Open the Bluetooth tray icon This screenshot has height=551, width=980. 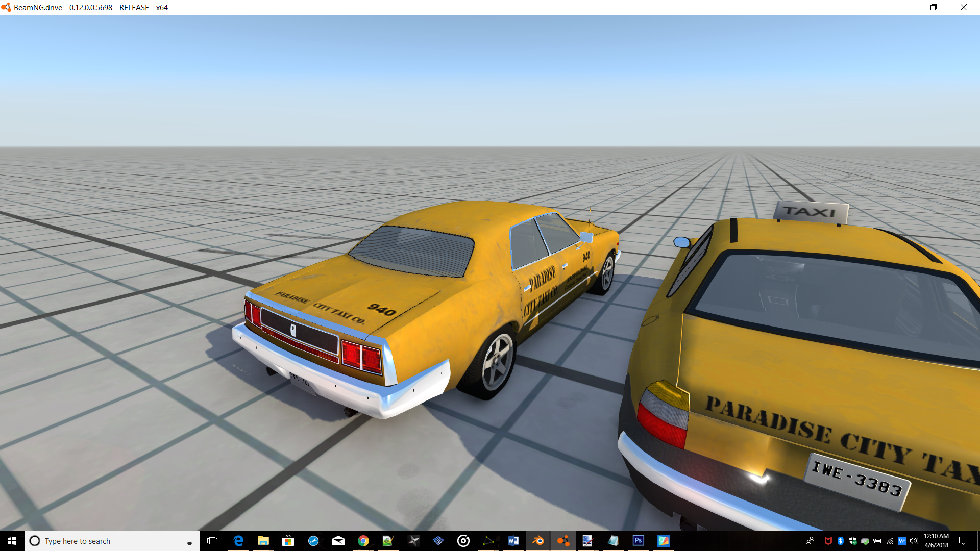(841, 541)
